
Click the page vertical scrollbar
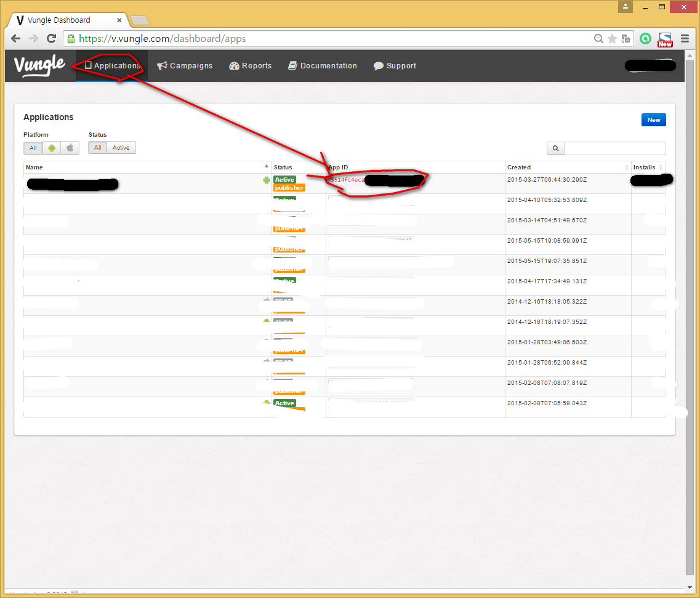pos(690,317)
